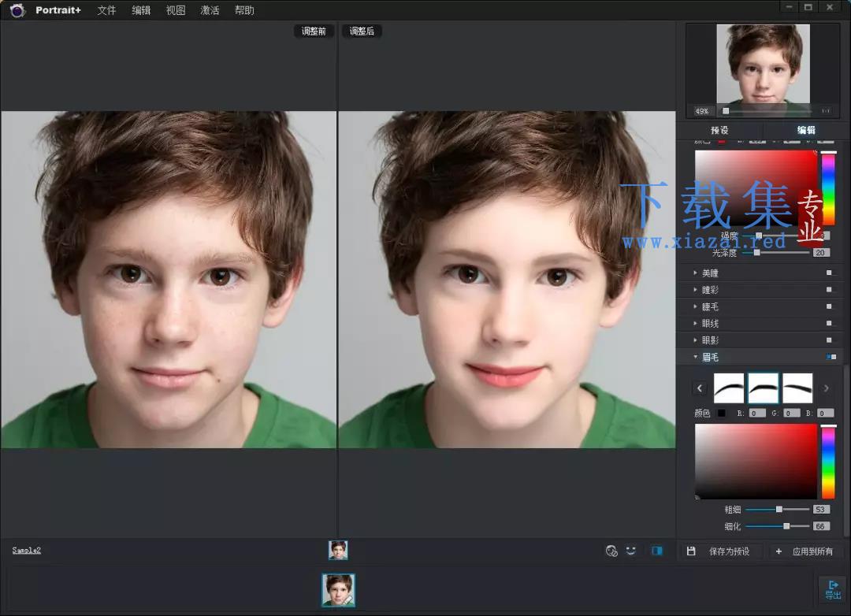Select the highlighted filmstrip portrait thumbnail
Screen dimensions: 851x616
[x=338, y=590]
